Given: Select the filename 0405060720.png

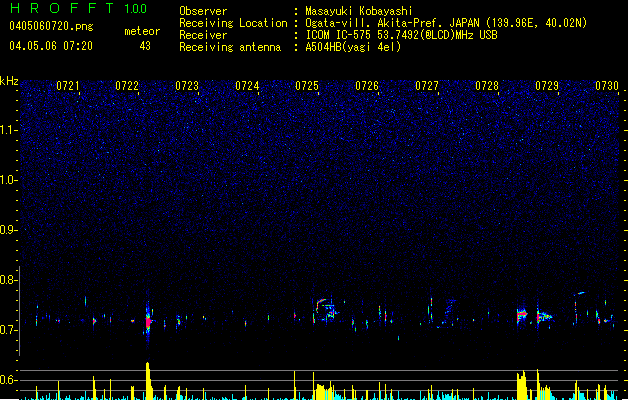Looking at the screenshot, I should tap(51, 27).
